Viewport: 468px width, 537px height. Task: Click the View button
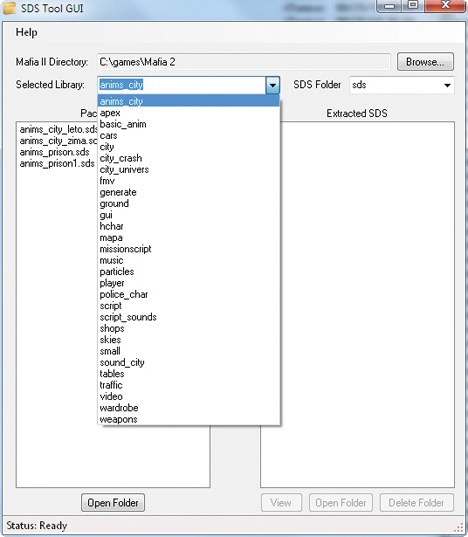coord(281,502)
